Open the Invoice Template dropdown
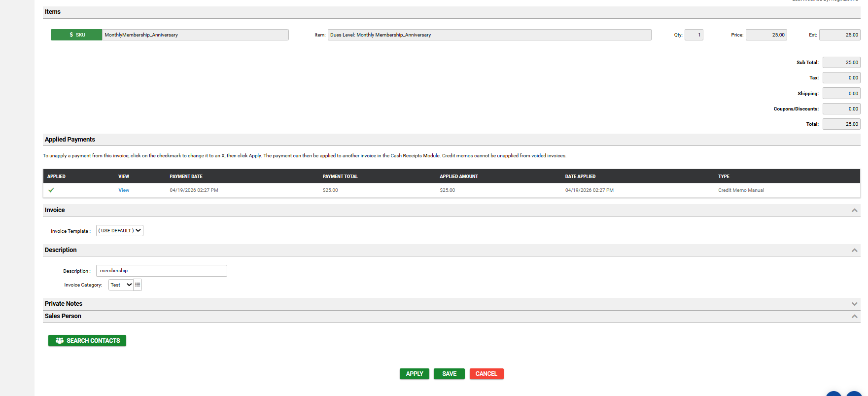The height and width of the screenshot is (396, 868). 120,231
